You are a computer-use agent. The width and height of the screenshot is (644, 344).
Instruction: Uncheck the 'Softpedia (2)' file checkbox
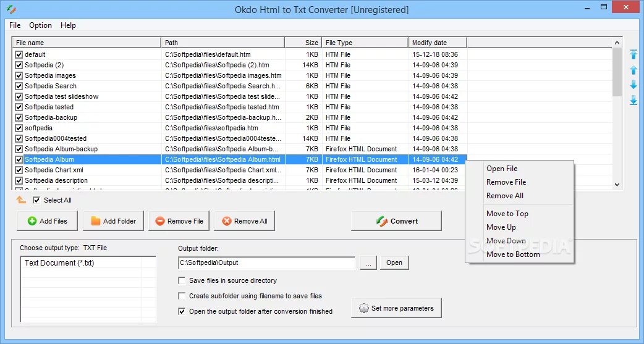[x=19, y=65]
